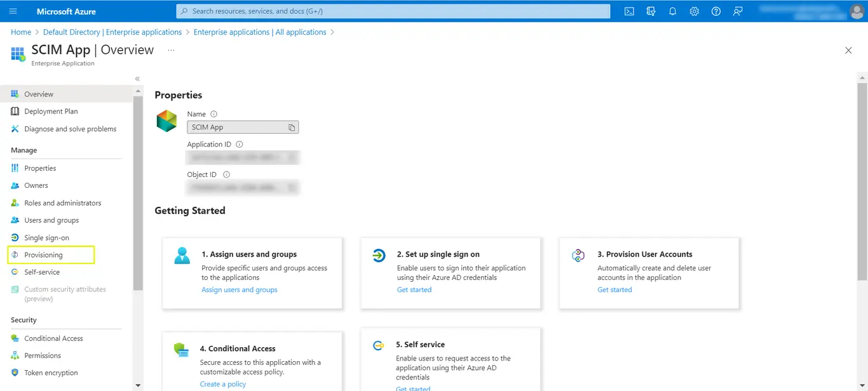The width and height of the screenshot is (868, 391).
Task: Open the Feedback icon in the top bar
Action: click(738, 11)
